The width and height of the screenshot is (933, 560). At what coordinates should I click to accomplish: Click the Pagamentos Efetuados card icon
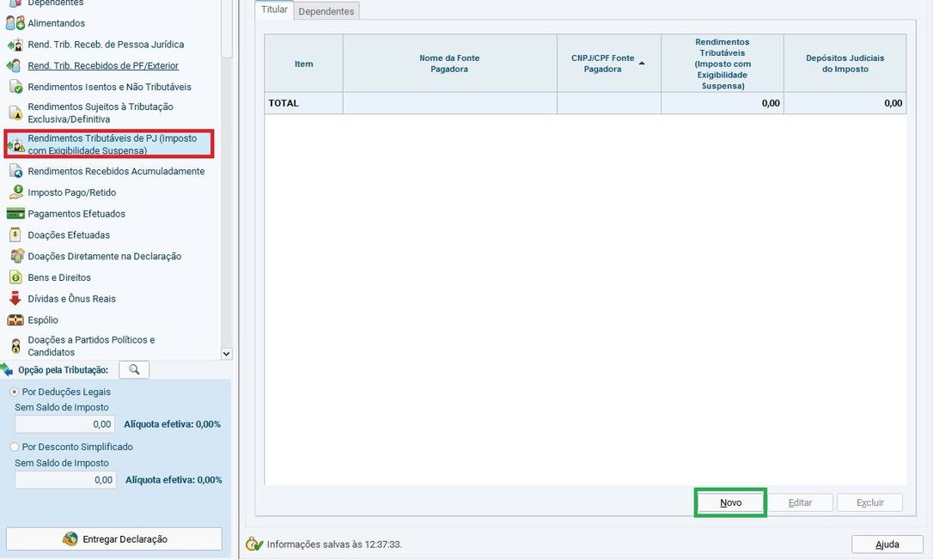click(x=15, y=214)
